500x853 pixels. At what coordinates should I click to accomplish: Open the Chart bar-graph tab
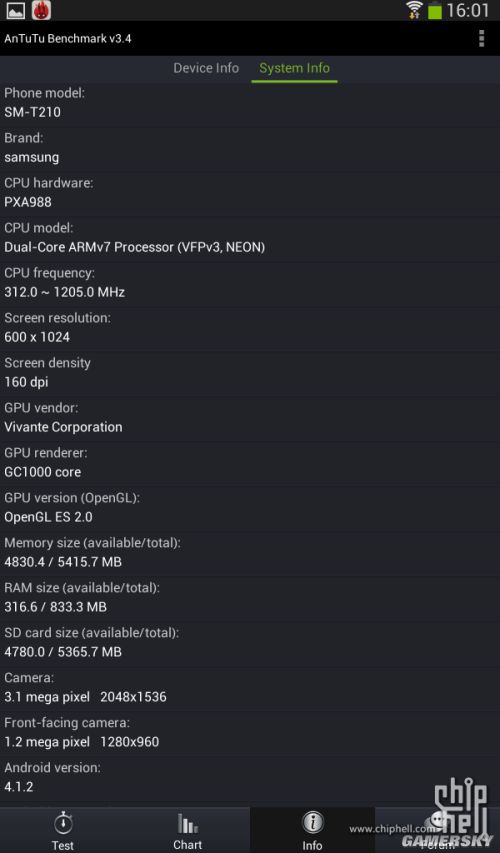[188, 830]
